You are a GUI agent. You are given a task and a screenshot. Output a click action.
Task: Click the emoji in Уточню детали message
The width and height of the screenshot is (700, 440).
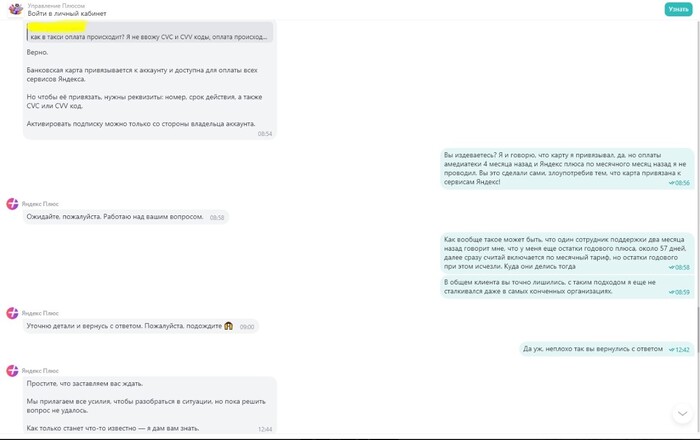[x=229, y=326]
